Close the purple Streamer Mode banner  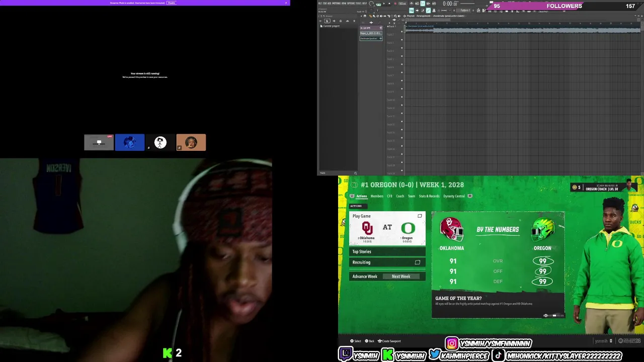(x=286, y=3)
